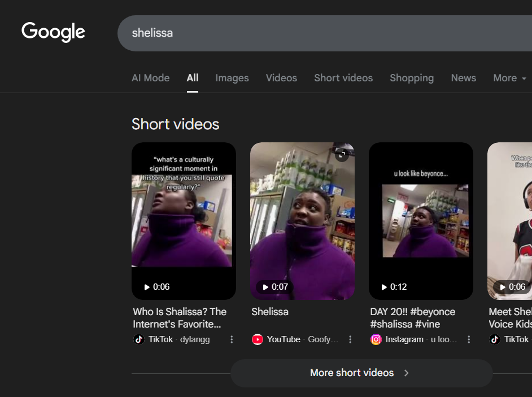The width and height of the screenshot is (532, 397).
Task: Play the 0:12 'u look like beyonce' video
Action: 421,220
